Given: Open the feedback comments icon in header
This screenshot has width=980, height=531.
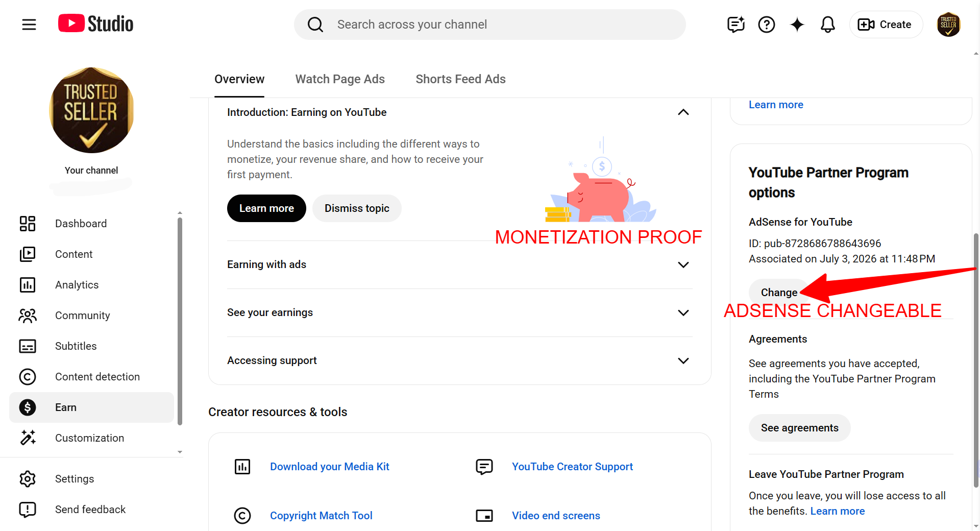Looking at the screenshot, I should tap(736, 25).
